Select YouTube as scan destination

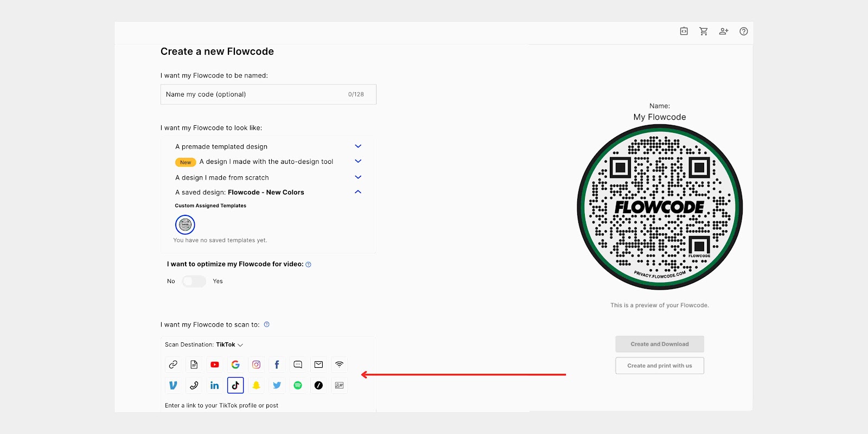pos(215,365)
